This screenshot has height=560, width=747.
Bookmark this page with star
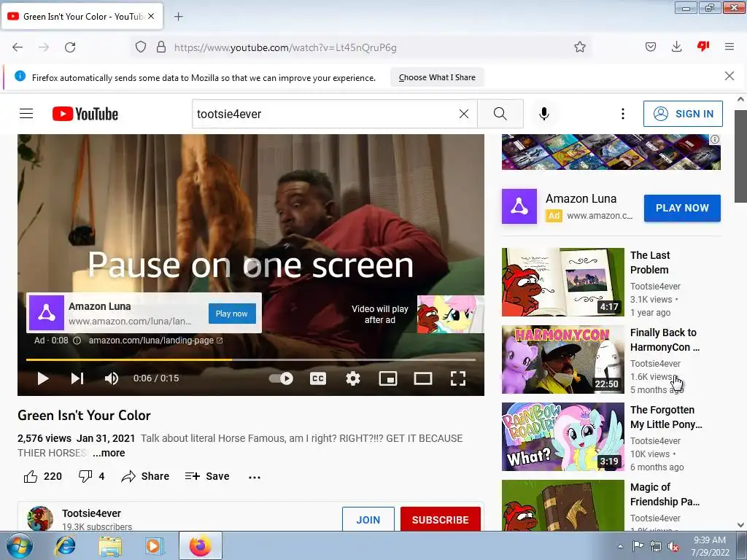(580, 47)
